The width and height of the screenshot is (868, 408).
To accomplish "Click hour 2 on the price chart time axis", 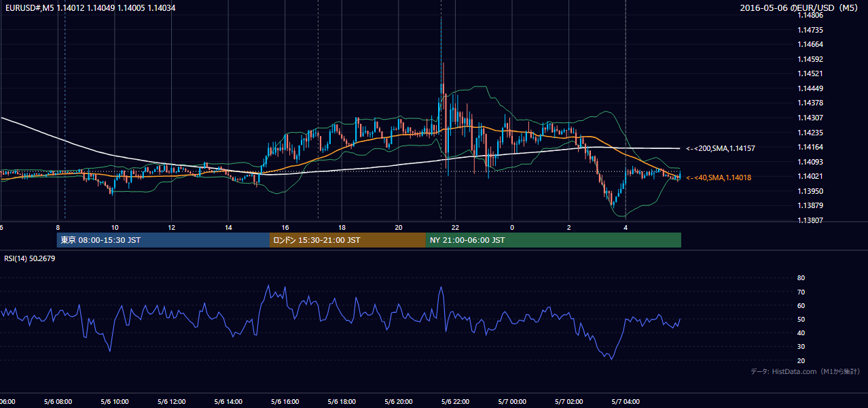I will 569,227.
